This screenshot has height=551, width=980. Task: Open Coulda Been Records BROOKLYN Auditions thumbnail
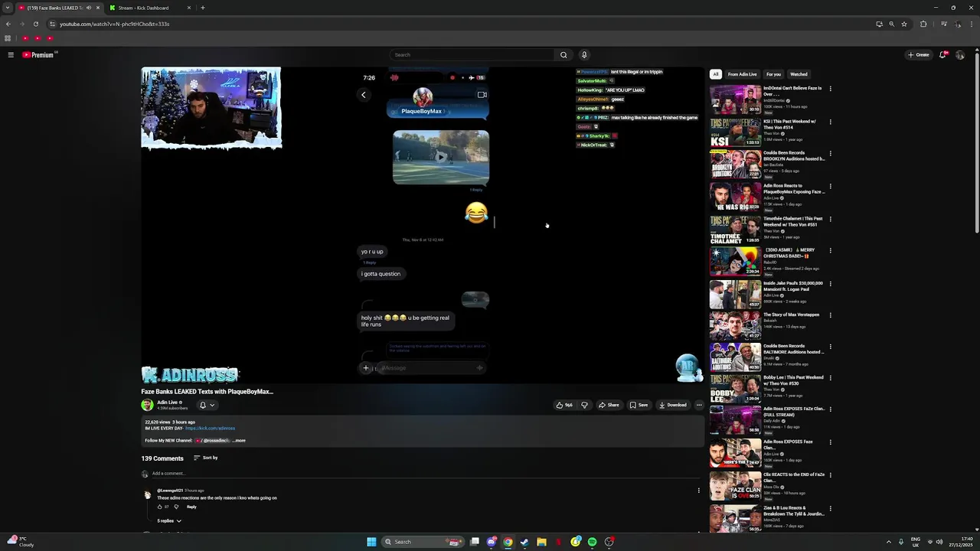pos(735,164)
